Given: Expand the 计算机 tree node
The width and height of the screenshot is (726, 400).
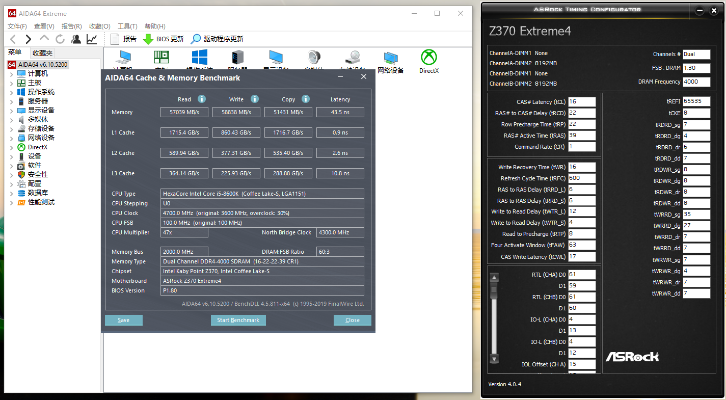Looking at the screenshot, I should coord(11,74).
